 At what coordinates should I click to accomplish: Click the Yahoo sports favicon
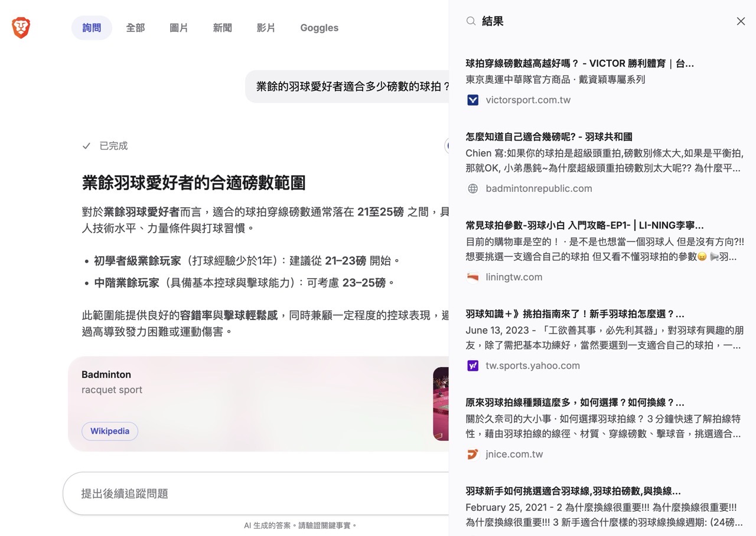472,365
